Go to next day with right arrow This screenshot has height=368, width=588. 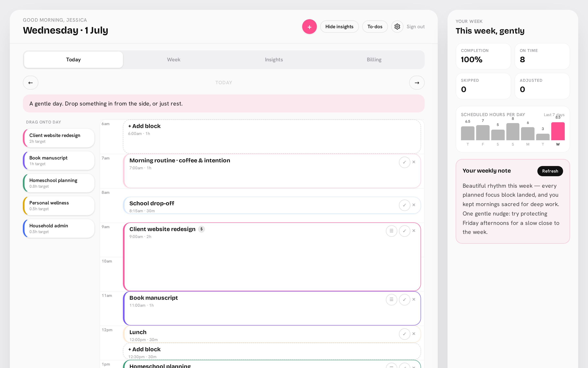[417, 83]
